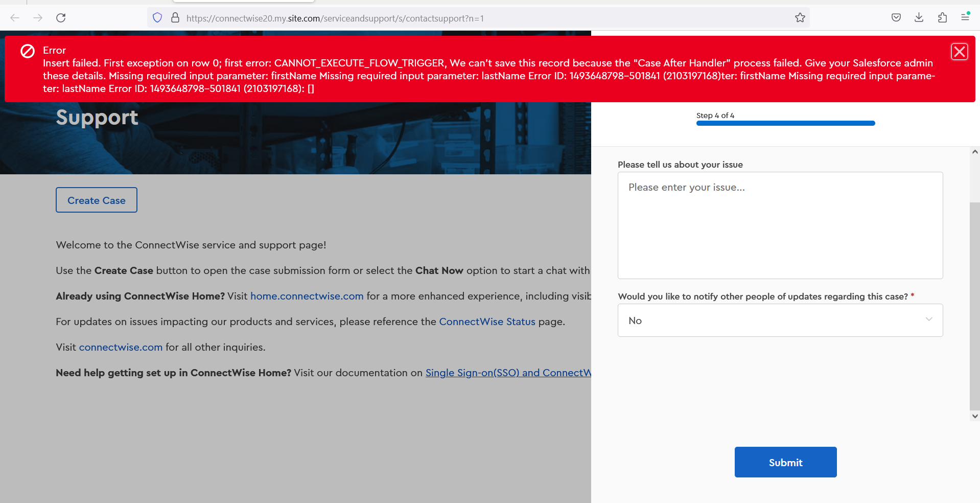This screenshot has width=980, height=503.
Task: Click the form scrollbar up arrow
Action: [975, 152]
